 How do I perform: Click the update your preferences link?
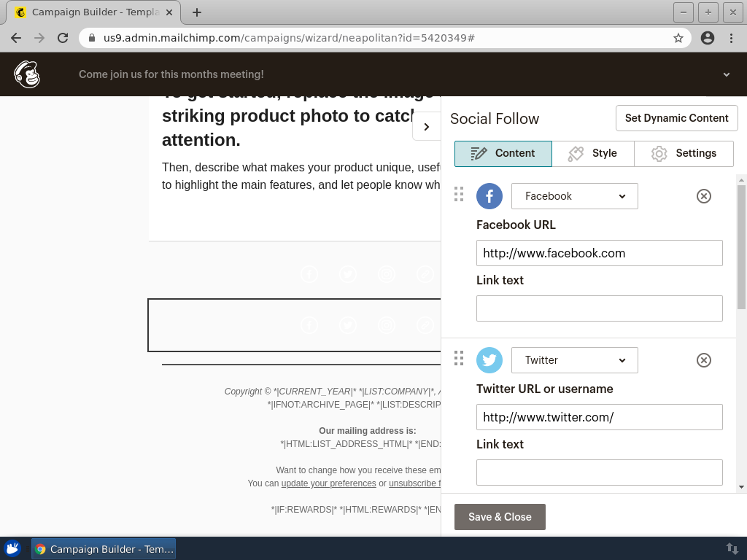pyautogui.click(x=328, y=483)
